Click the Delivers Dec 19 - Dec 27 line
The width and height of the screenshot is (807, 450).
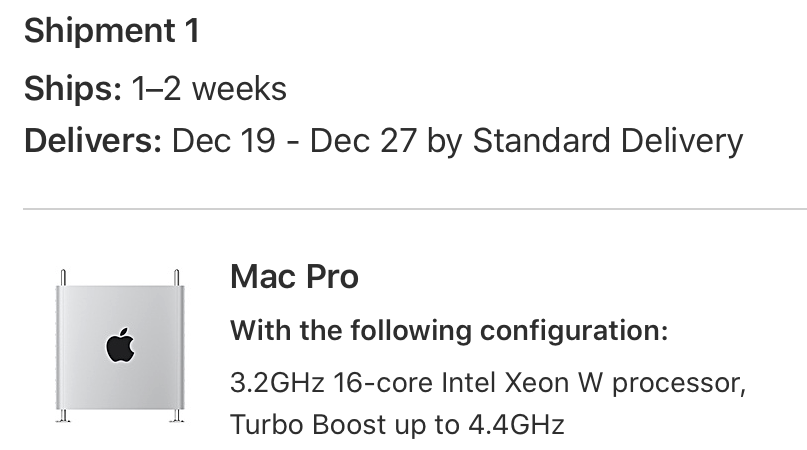pos(383,141)
